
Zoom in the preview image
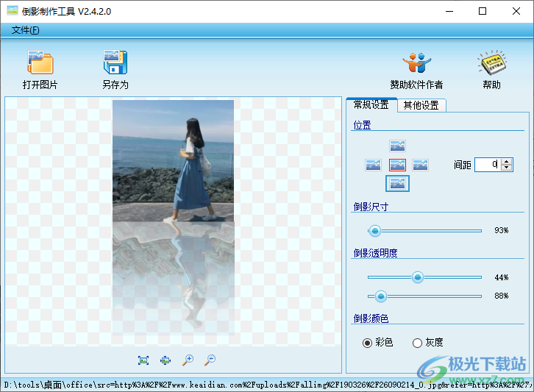coord(188,360)
